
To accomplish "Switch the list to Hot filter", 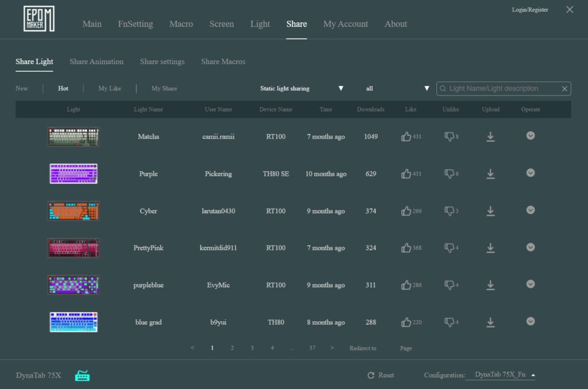I will click(63, 88).
